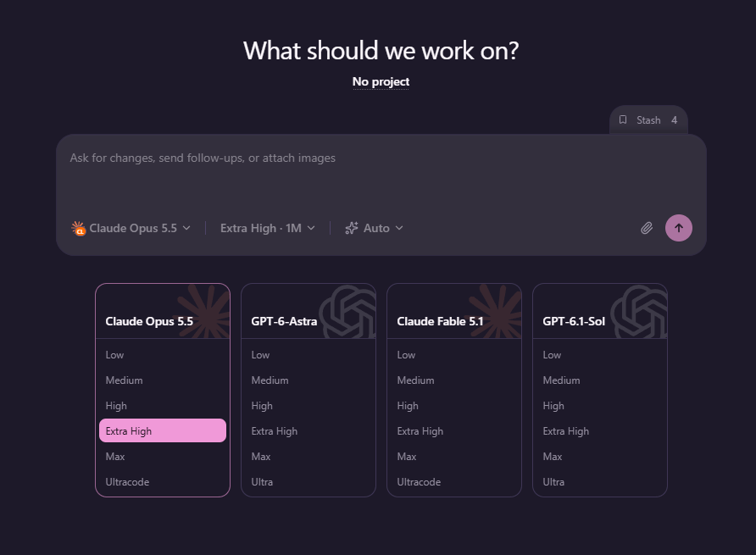Click the Claude logo icon in model selector

pos(78,228)
